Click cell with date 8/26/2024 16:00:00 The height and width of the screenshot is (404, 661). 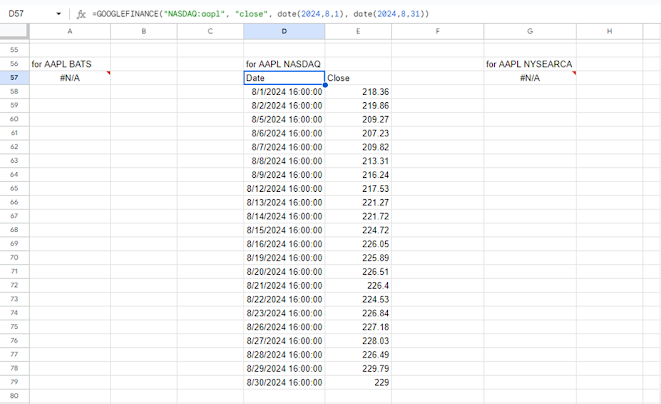click(x=284, y=327)
